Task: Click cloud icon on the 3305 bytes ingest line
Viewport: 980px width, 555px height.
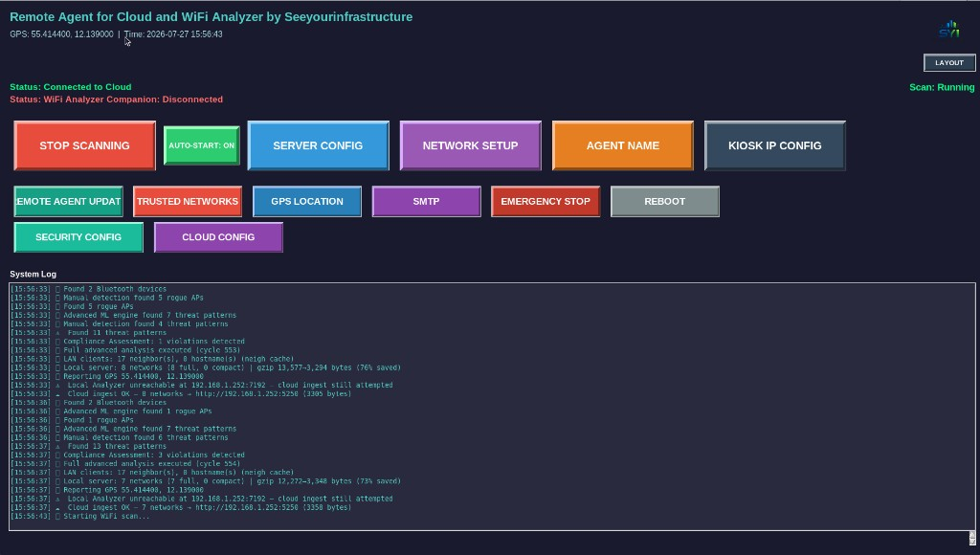Action: (x=58, y=394)
